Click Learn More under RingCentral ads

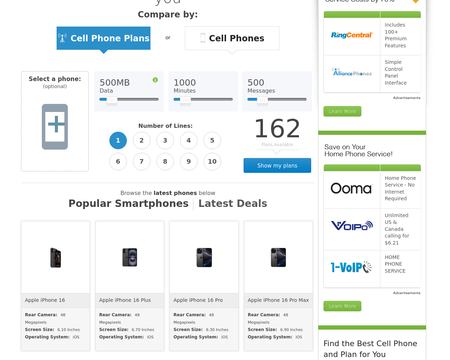click(342, 111)
